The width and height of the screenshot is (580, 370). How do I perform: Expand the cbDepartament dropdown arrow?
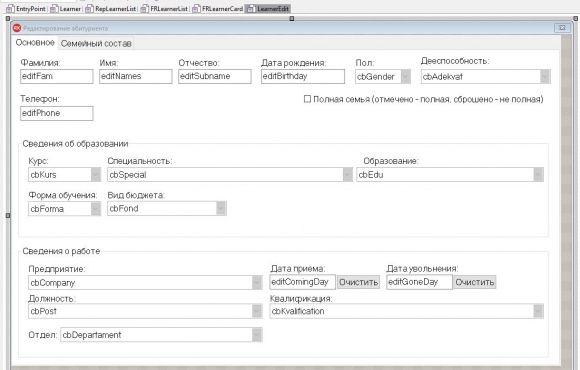257,335
